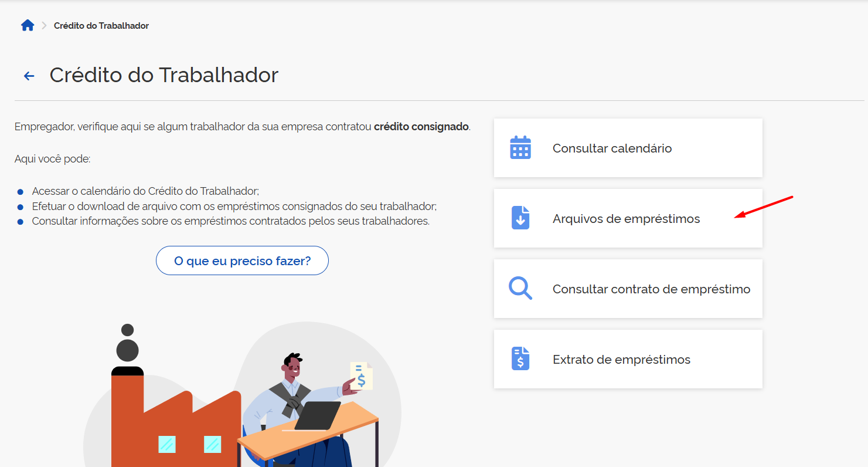The height and width of the screenshot is (467, 868).
Task: Click 'Aqui você pode:' text
Action: pos(53,159)
